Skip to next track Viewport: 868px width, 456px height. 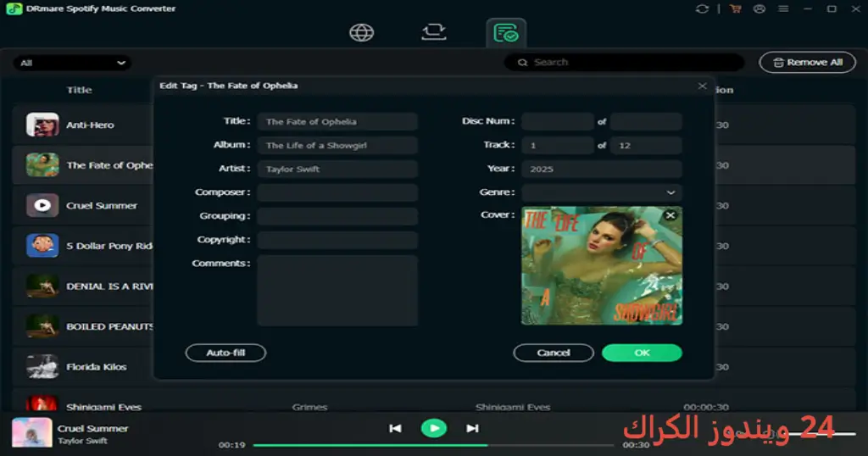(x=472, y=428)
